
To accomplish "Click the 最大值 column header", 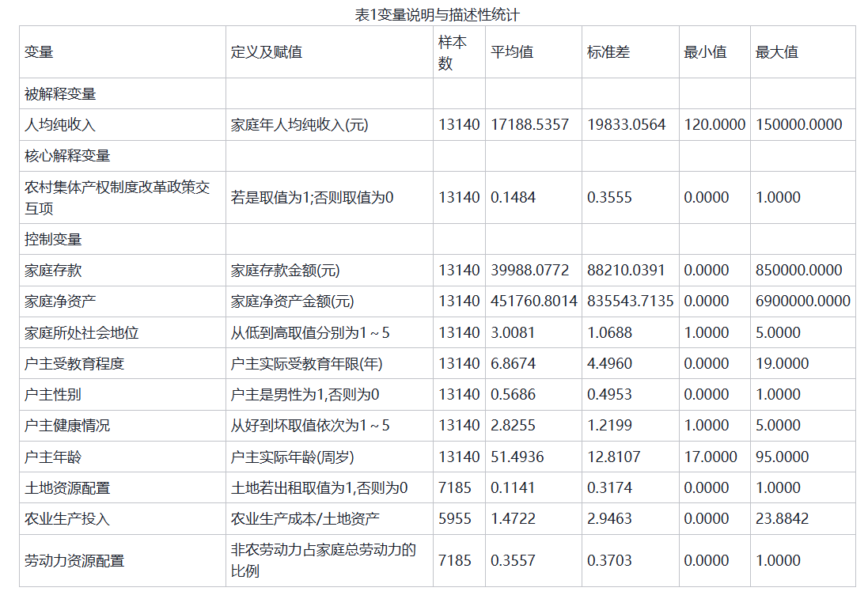I will click(777, 52).
